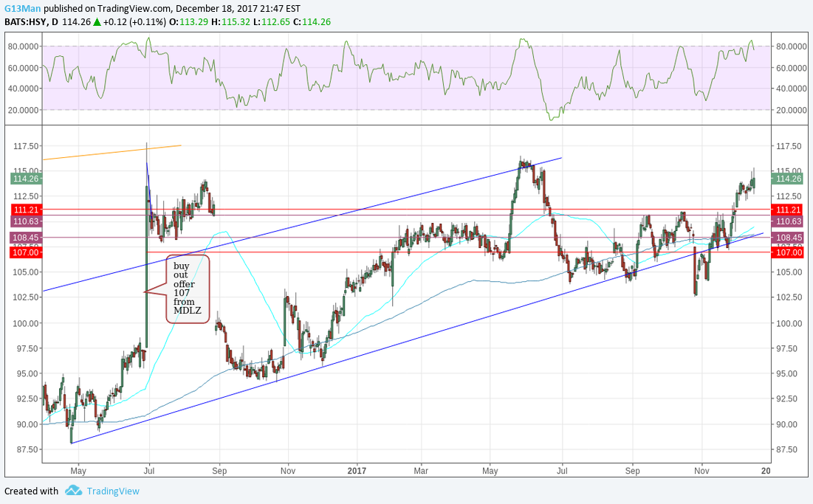Click purple 110.63 label on left axis
This screenshot has width=813, height=504.
(26, 221)
